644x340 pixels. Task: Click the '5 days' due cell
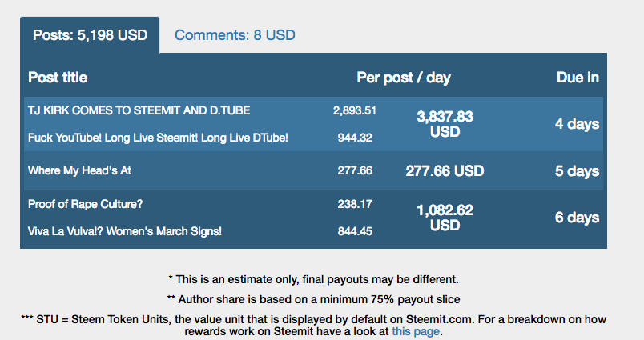pyautogui.click(x=577, y=171)
